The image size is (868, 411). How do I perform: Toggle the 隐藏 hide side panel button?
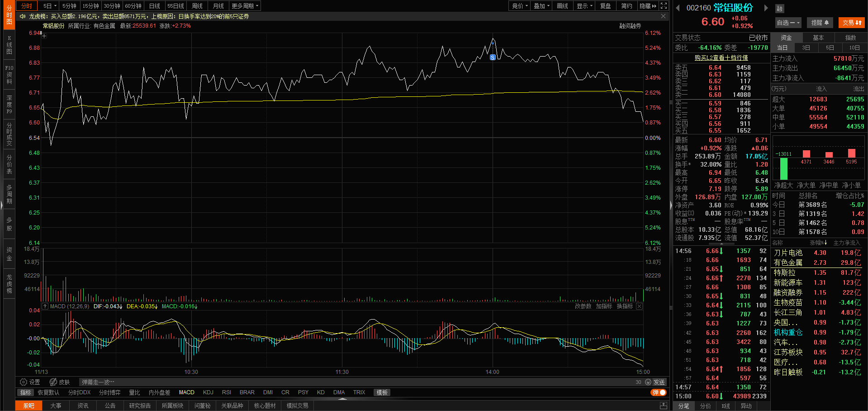click(647, 6)
